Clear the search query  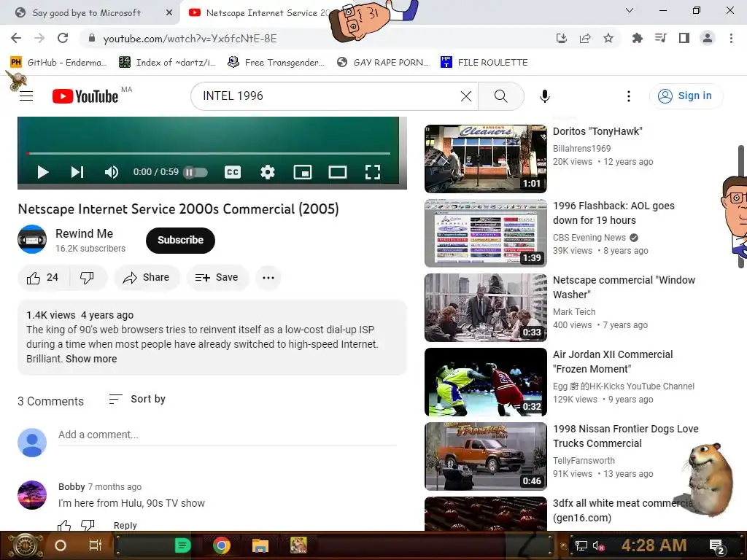click(466, 96)
